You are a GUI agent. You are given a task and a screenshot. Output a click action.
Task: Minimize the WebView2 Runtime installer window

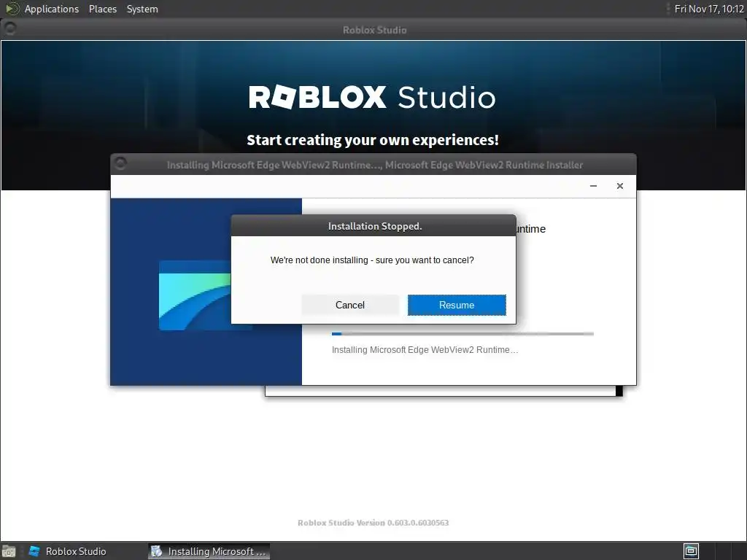pos(593,186)
